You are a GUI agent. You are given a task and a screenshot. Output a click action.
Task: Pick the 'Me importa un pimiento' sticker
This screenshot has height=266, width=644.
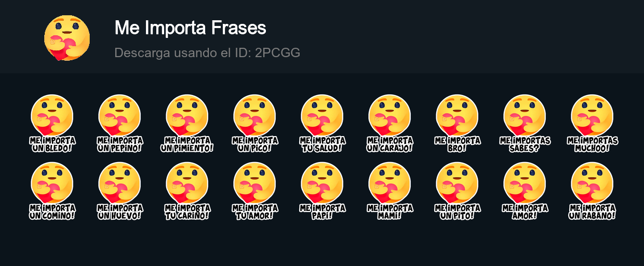[187, 124]
